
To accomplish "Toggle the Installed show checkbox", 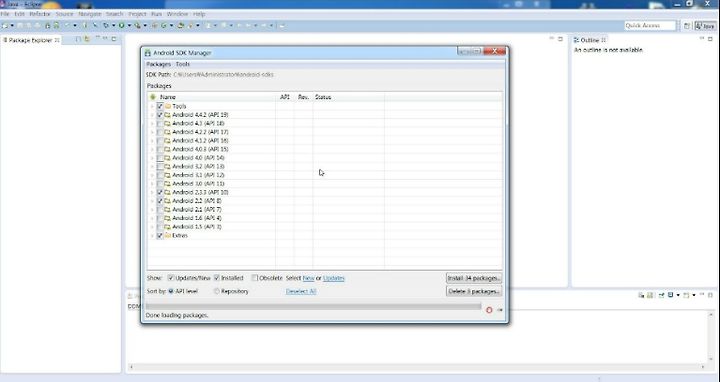I will tap(217, 278).
